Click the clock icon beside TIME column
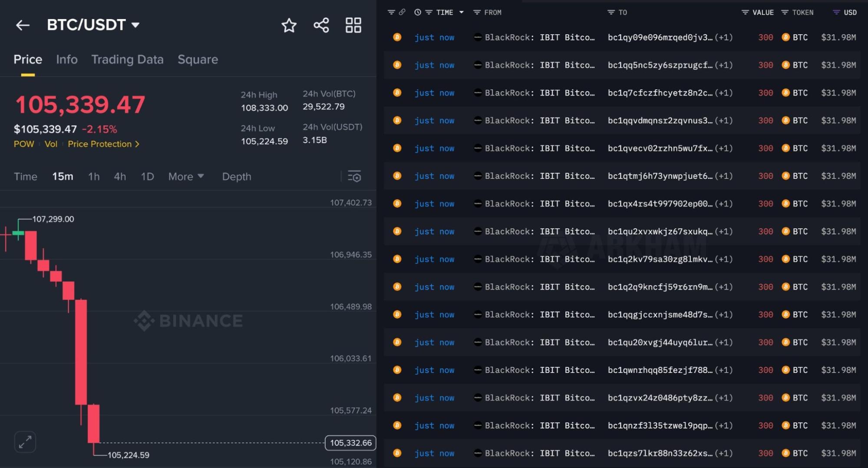The height and width of the screenshot is (468, 868). pos(417,12)
